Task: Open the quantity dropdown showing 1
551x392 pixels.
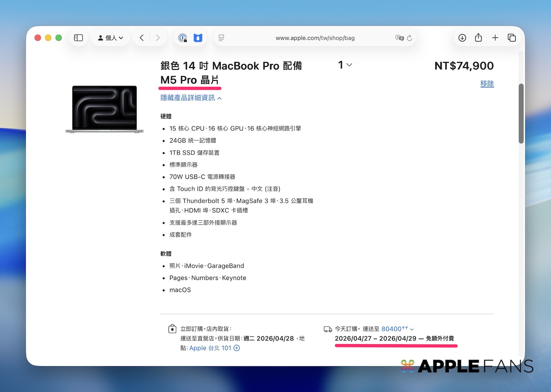Action: point(345,65)
